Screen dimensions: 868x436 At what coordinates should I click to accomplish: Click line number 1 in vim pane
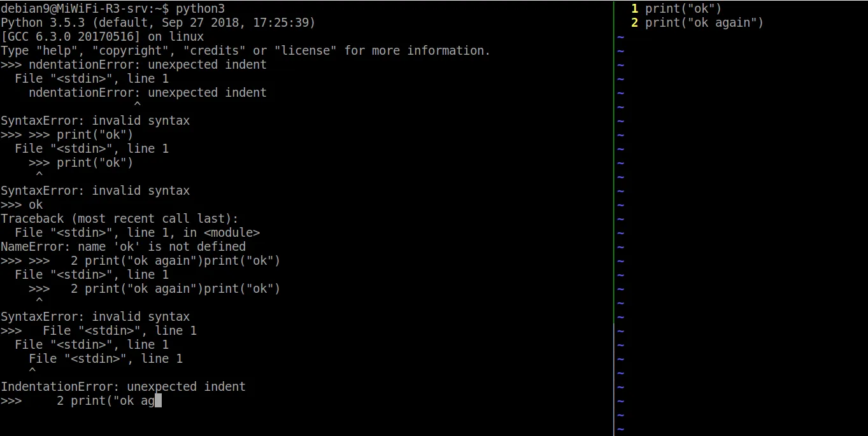(634, 9)
